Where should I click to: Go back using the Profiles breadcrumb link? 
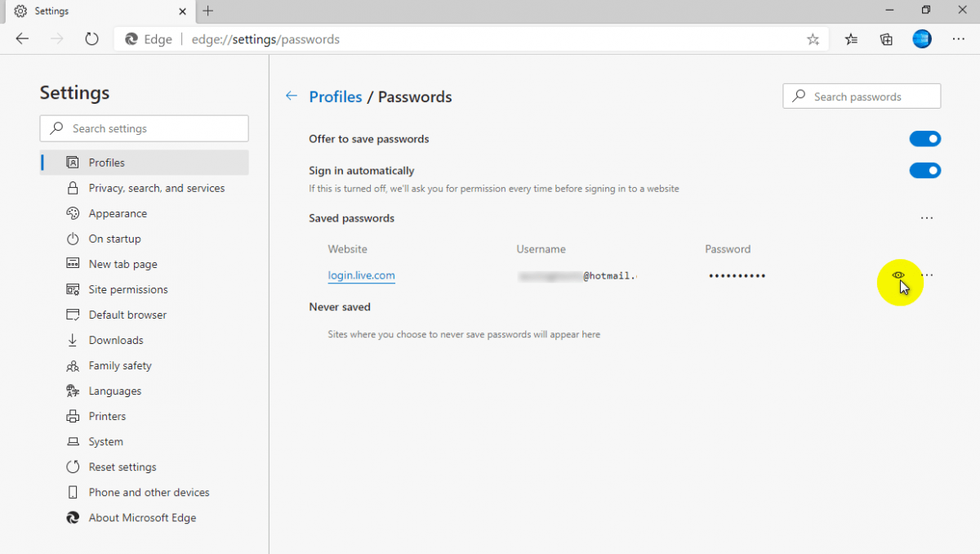(336, 96)
